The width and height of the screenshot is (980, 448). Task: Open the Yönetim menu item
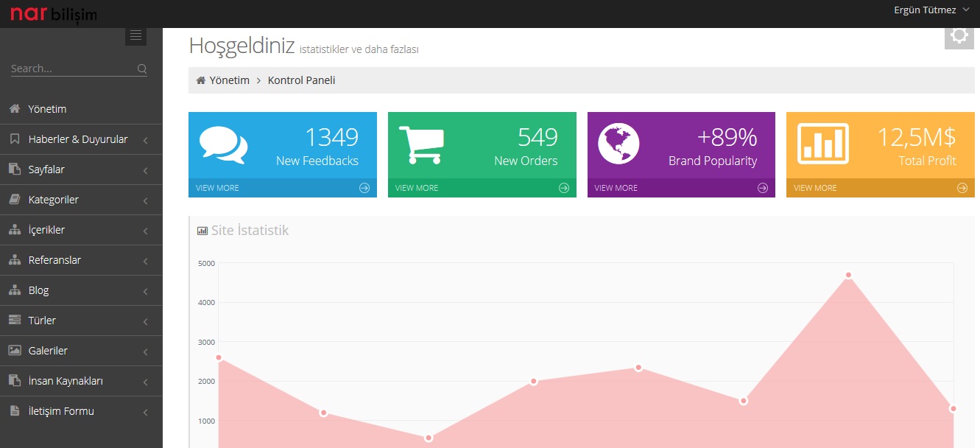(x=81, y=109)
